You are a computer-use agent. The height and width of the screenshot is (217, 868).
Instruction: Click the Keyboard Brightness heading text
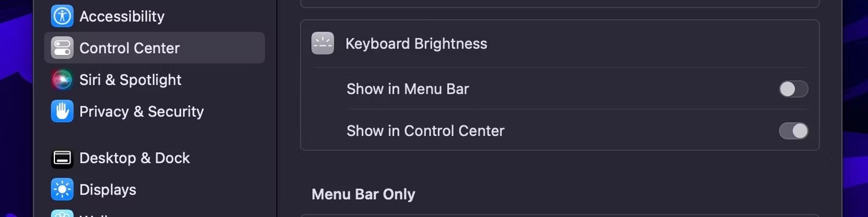[417, 44]
